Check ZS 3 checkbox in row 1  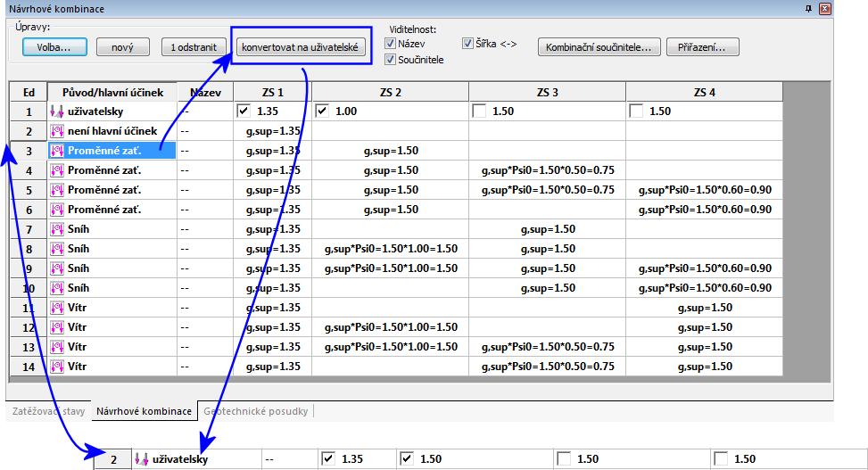(479, 111)
